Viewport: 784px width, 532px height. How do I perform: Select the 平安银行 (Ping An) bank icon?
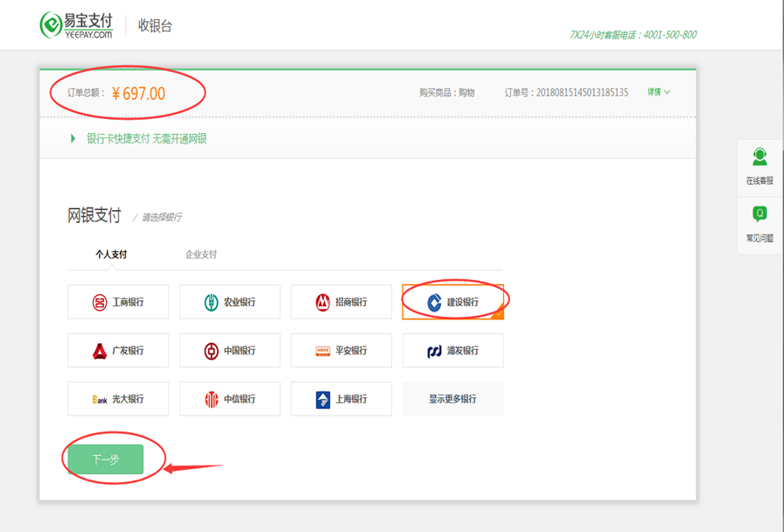[341, 350]
